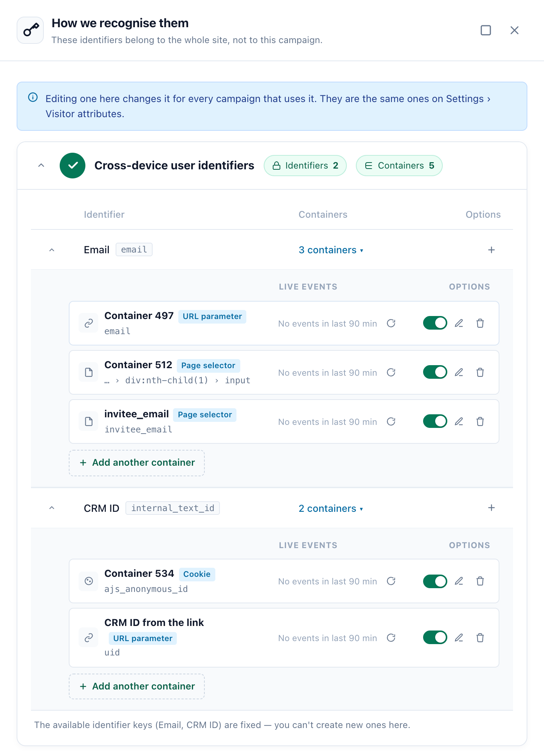Collapse the Cross-device user identifiers section

coord(42,166)
